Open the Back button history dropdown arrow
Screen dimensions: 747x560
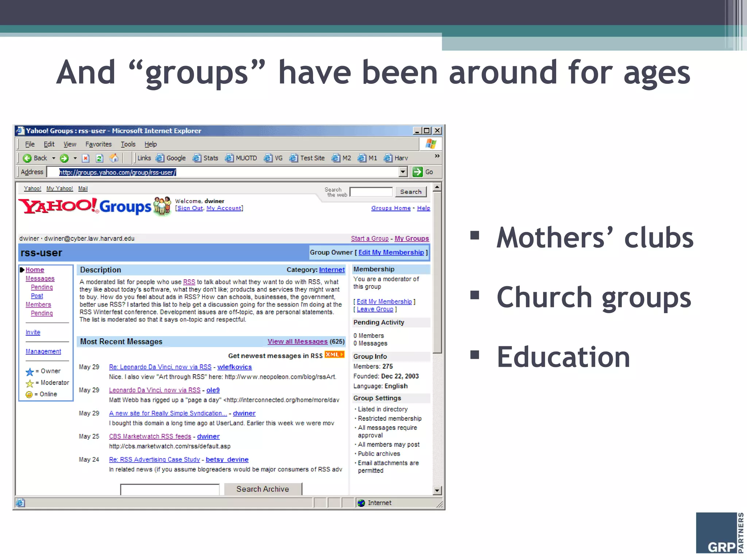[x=54, y=158]
